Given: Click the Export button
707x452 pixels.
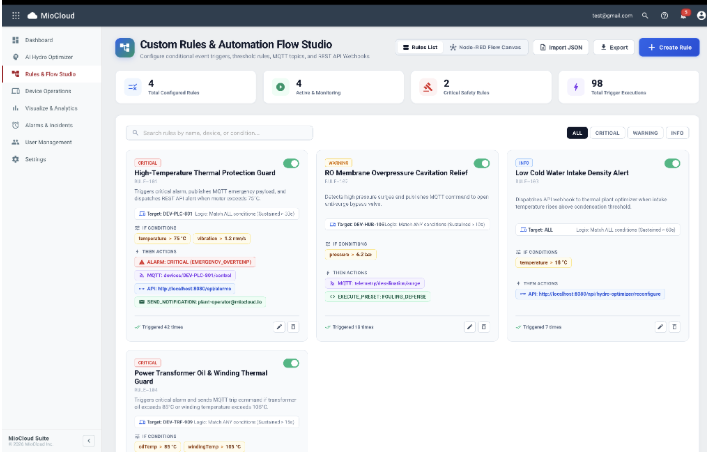Looking at the screenshot, I should [614, 47].
